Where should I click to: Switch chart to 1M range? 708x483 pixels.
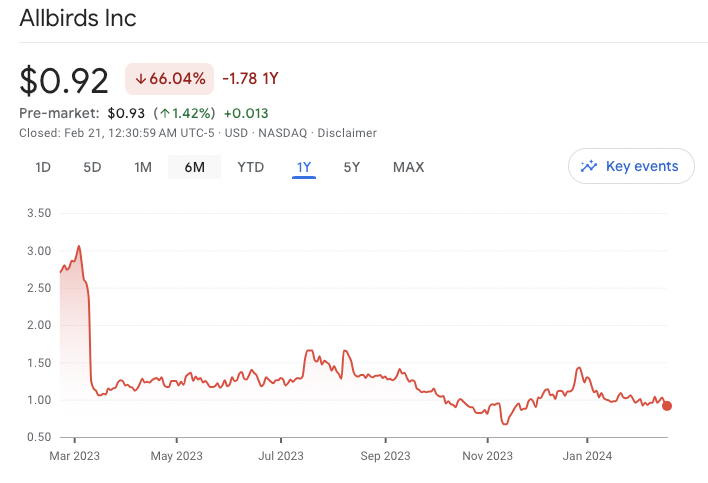[143, 167]
